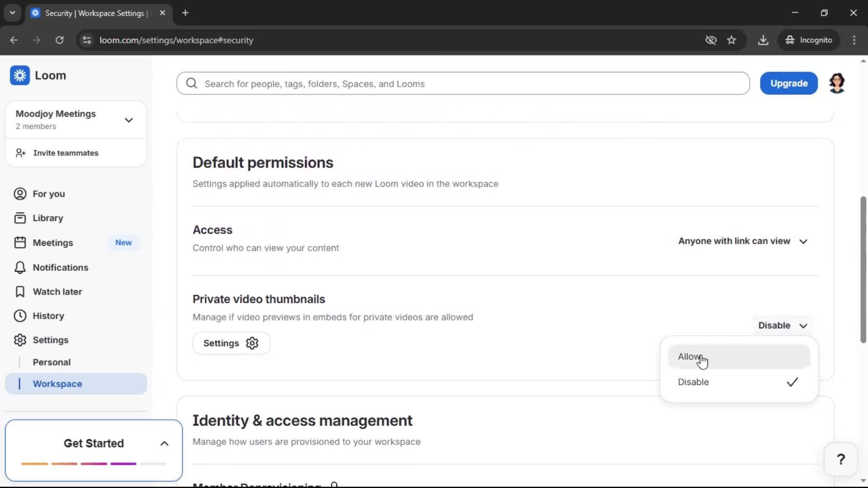868x488 pixels.
Task: Click the Library icon in sidebar
Action: click(19, 217)
